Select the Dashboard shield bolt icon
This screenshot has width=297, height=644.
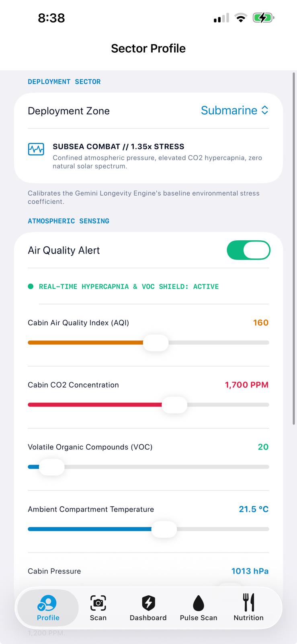coord(148,603)
